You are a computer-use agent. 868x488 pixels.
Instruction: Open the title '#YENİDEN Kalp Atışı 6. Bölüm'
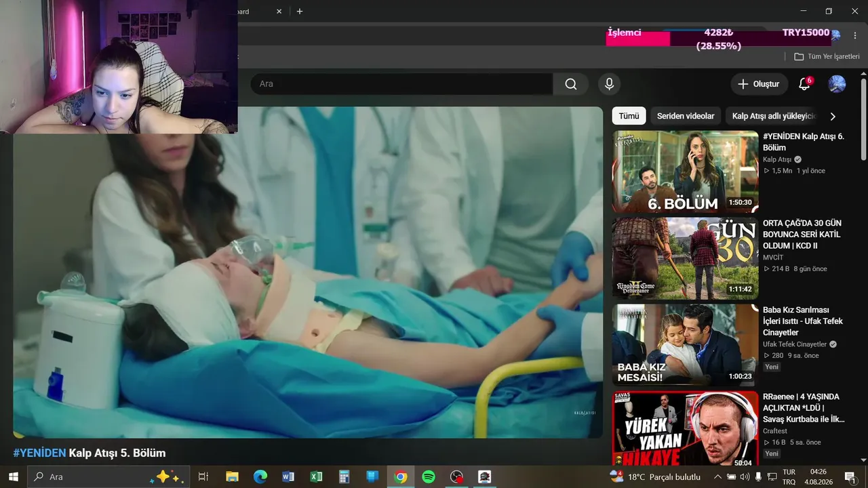[804, 142]
